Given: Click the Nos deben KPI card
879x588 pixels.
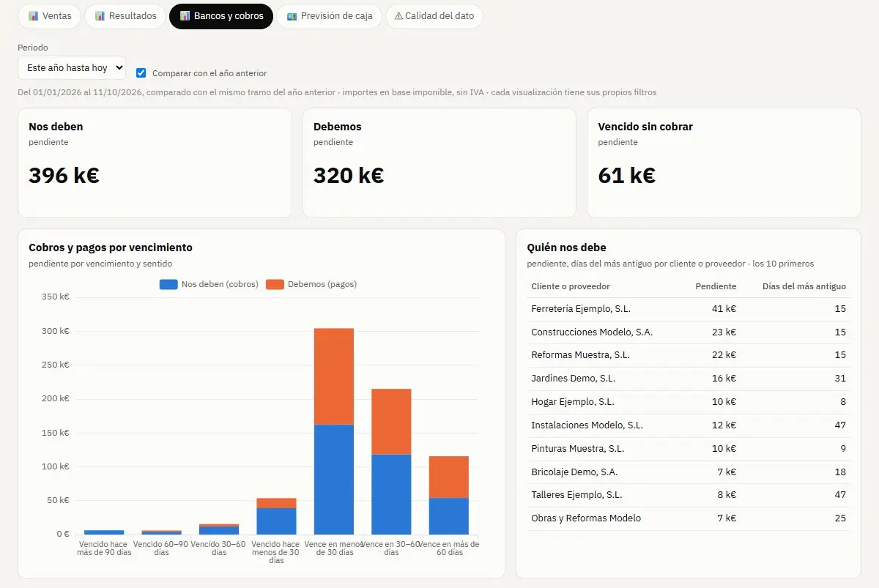Looking at the screenshot, I should click(x=155, y=163).
